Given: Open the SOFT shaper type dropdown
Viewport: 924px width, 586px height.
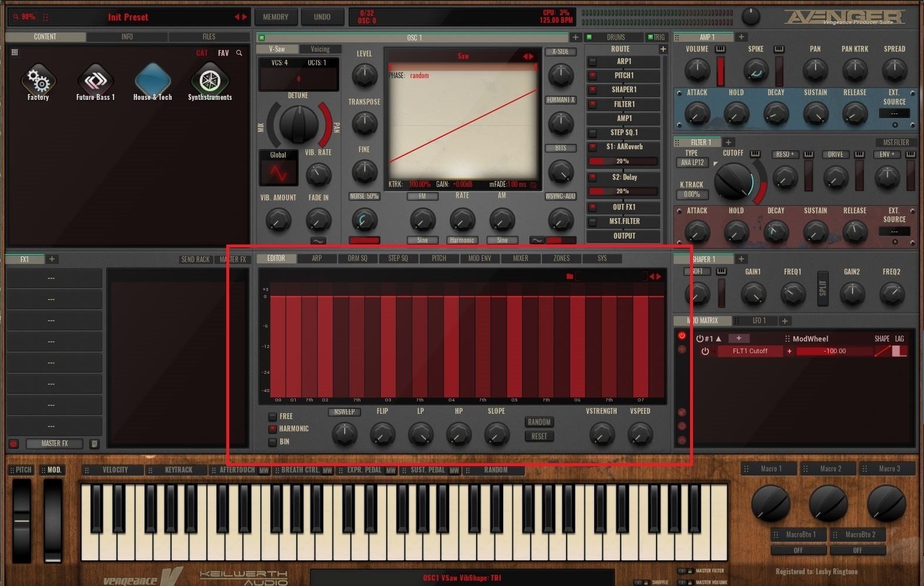Looking at the screenshot, I should pos(697,272).
